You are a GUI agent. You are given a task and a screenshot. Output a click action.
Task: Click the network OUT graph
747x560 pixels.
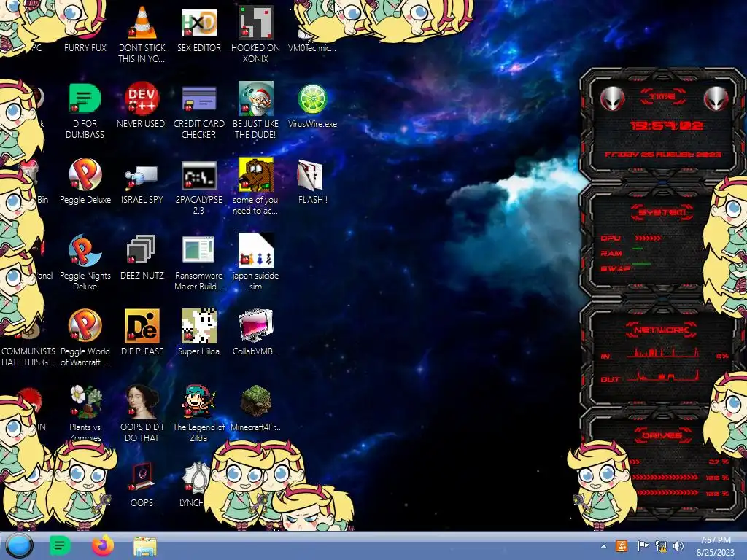[x=662, y=377]
